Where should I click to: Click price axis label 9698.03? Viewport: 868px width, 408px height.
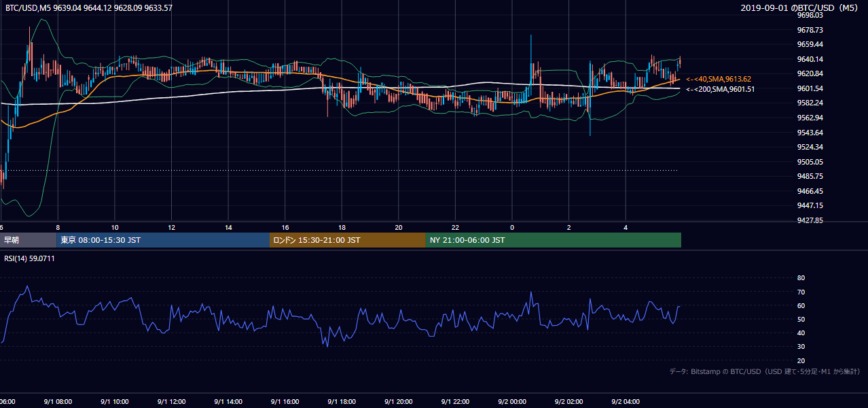[810, 15]
